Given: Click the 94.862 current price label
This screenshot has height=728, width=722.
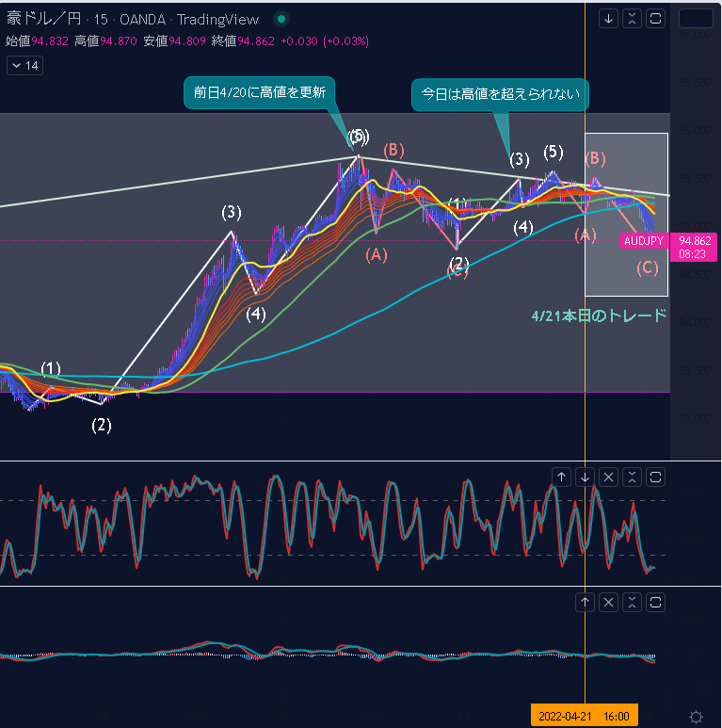Looking at the screenshot, I should tap(695, 241).
